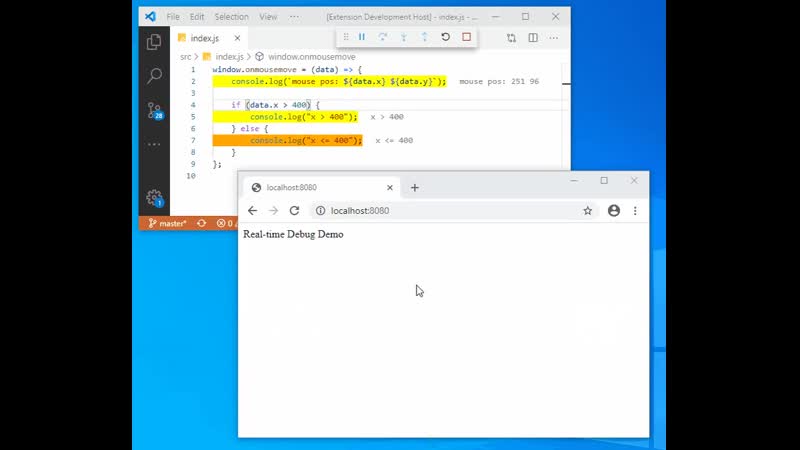Open a new tab in the browser
Screen dimensions: 800x450
click(415, 188)
